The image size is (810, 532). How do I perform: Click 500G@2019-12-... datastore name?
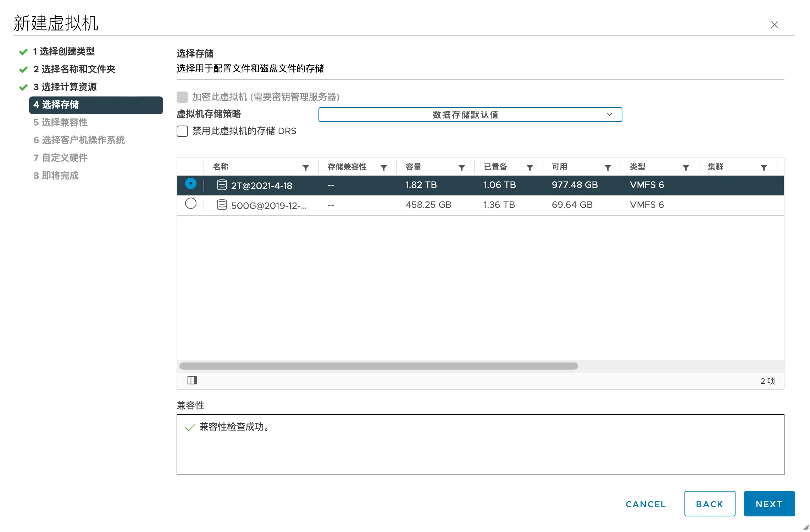269,205
